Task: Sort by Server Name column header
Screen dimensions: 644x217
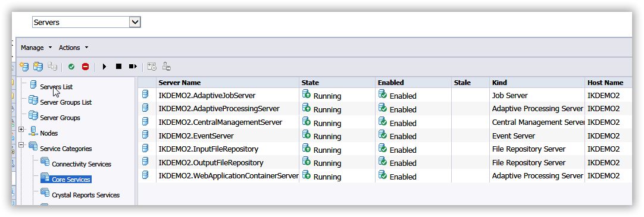Action: click(227, 83)
